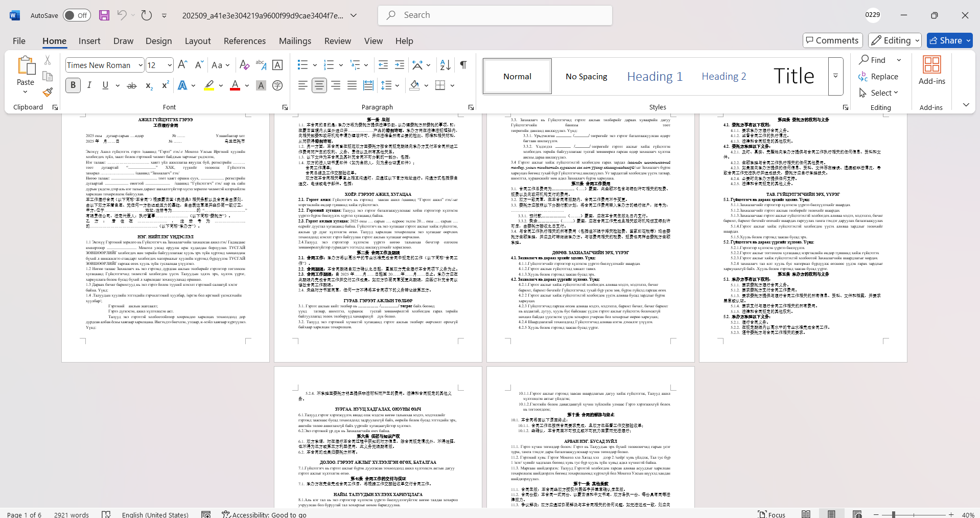The image size is (980, 518).
Task: Switch to References tab
Action: (245, 41)
